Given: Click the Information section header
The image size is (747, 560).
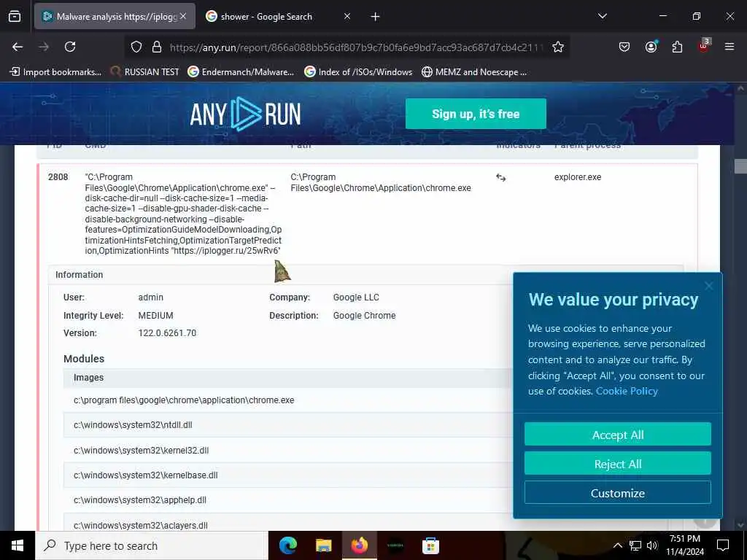Looking at the screenshot, I should coord(79,275).
